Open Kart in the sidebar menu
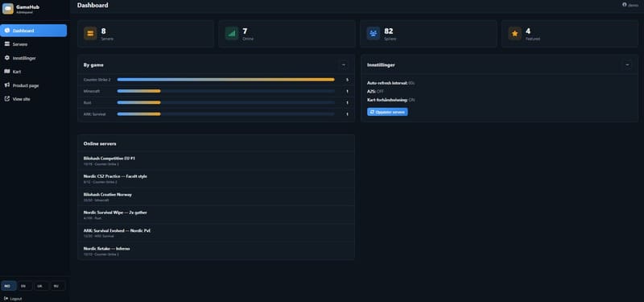The width and height of the screenshot is (644, 302). 34,72
